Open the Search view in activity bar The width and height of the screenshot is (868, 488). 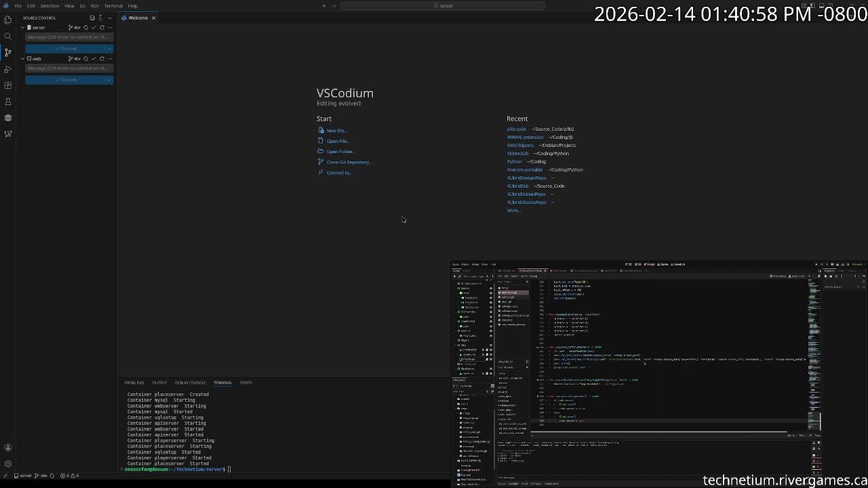tap(8, 36)
